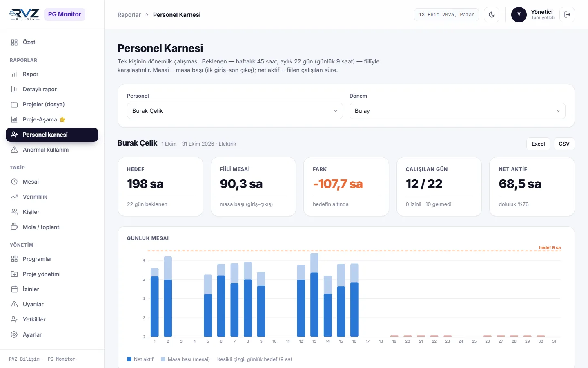The image size is (588, 368).
Task: Click the Mesai clock icon
Action: tap(14, 182)
